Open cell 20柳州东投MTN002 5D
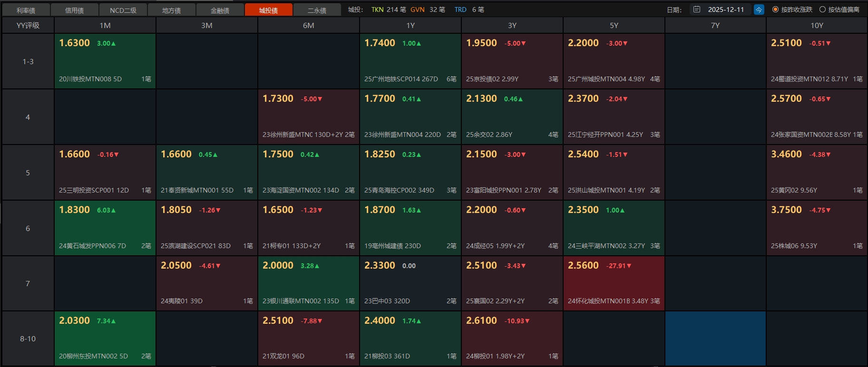The height and width of the screenshot is (367, 868). tap(105, 338)
